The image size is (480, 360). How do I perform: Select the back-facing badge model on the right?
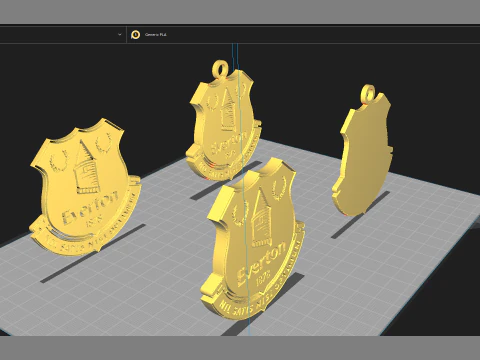point(362,150)
